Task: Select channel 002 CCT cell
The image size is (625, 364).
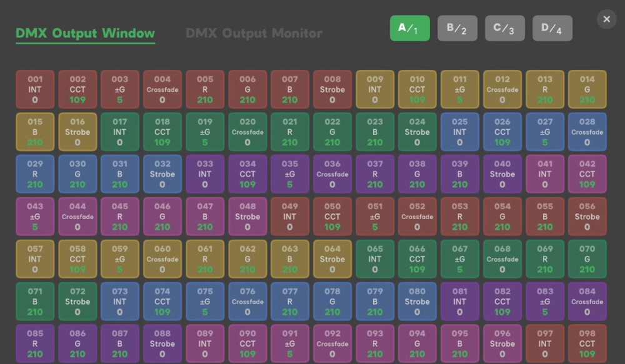Action: [x=77, y=89]
